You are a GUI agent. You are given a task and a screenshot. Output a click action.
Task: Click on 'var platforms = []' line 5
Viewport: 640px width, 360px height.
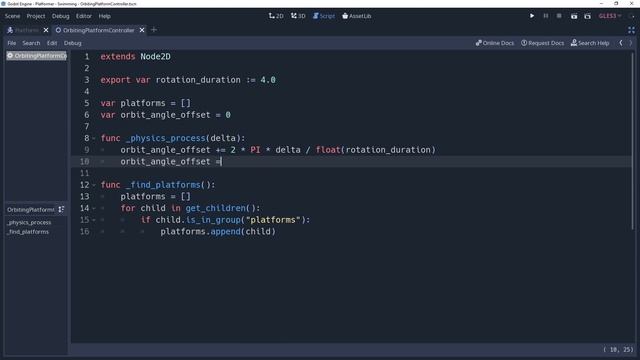(145, 103)
